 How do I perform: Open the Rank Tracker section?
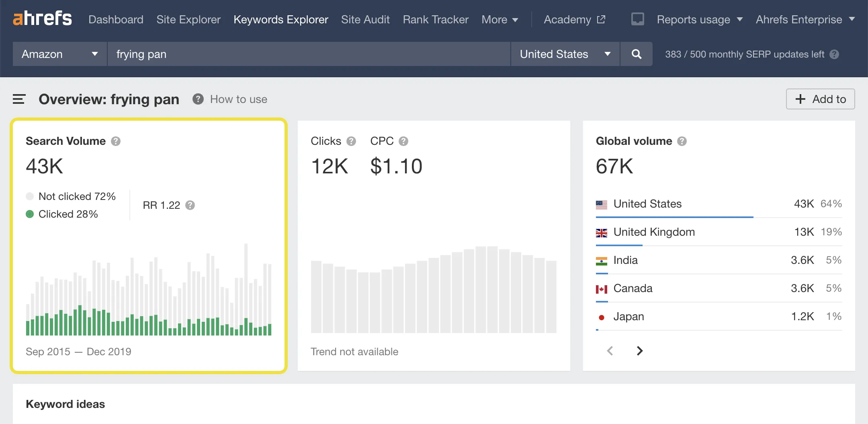(436, 19)
